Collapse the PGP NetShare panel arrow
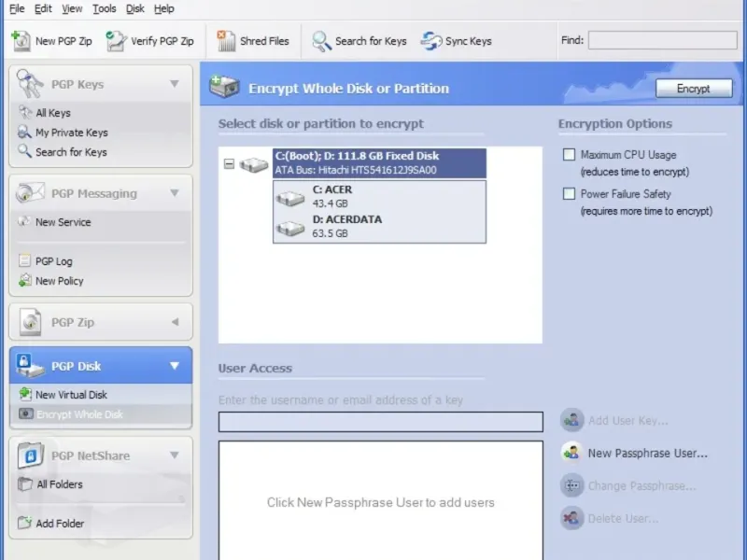The width and height of the screenshot is (747, 560). [x=175, y=455]
